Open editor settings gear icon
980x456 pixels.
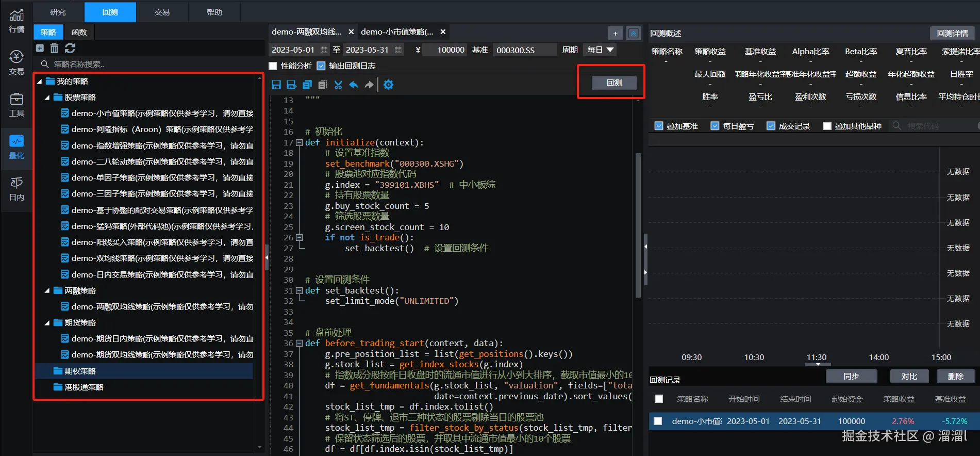point(389,85)
